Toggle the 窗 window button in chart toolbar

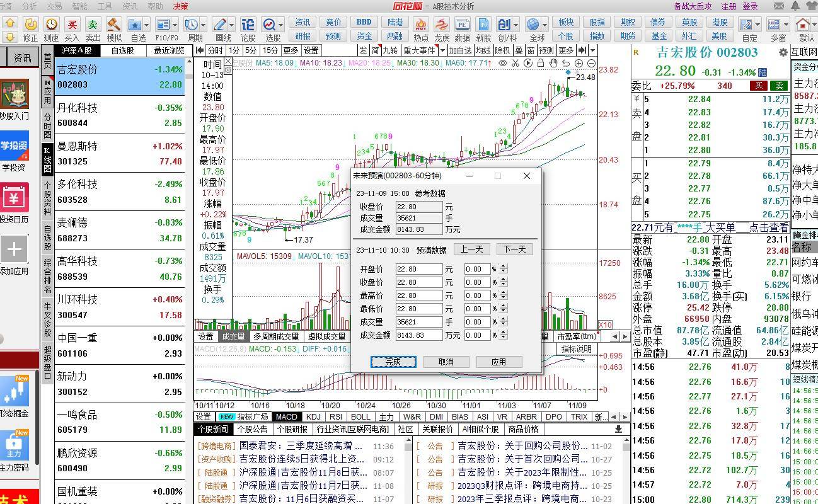[531, 50]
